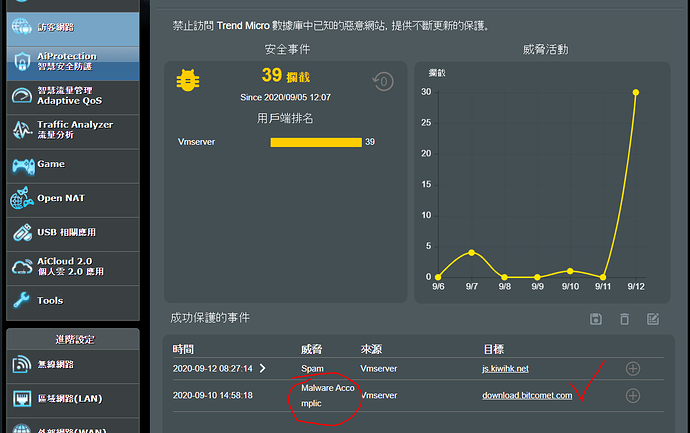Screen dimensions: 690x433
Task: Click the Malware Accomplice threat cell
Action: (x=328, y=396)
